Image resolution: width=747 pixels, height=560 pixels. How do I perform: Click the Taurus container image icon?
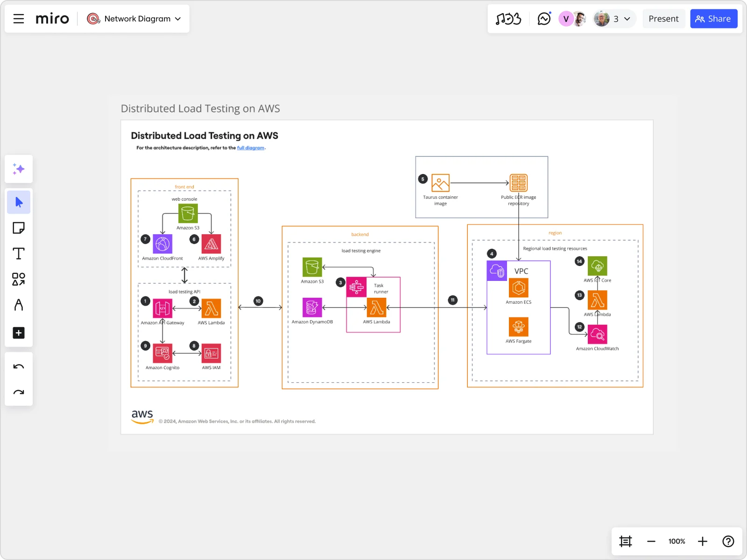[x=440, y=183]
